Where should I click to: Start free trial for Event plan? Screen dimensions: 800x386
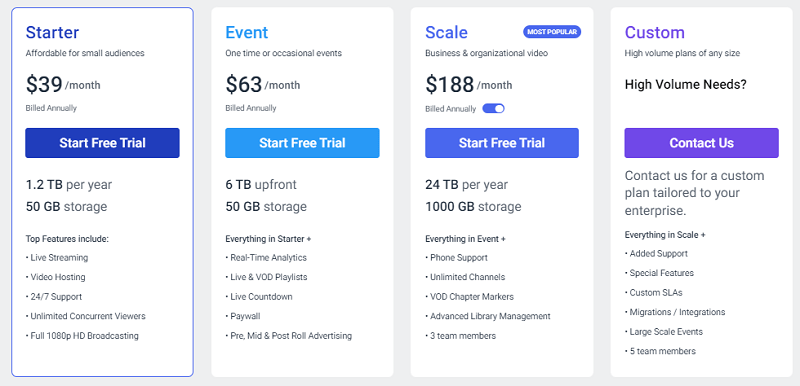pos(302,143)
